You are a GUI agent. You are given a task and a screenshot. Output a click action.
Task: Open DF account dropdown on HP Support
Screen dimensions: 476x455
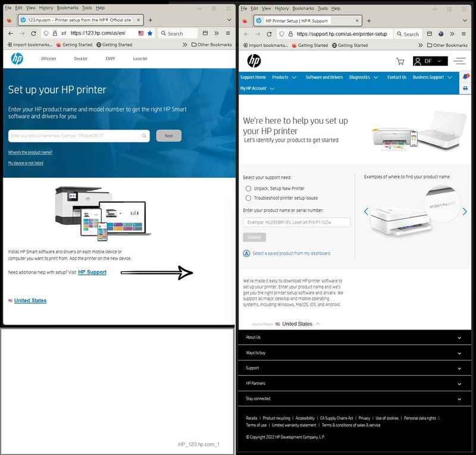pyautogui.click(x=430, y=61)
